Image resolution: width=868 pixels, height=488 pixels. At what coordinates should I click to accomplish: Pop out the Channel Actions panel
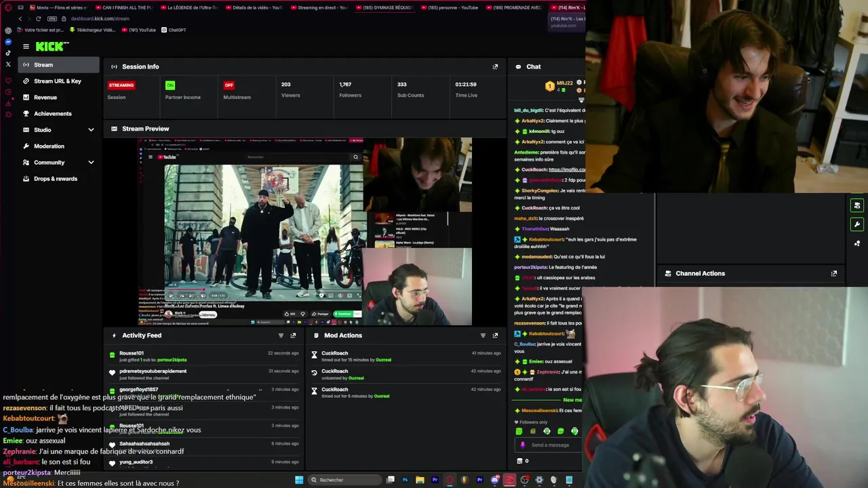click(834, 273)
